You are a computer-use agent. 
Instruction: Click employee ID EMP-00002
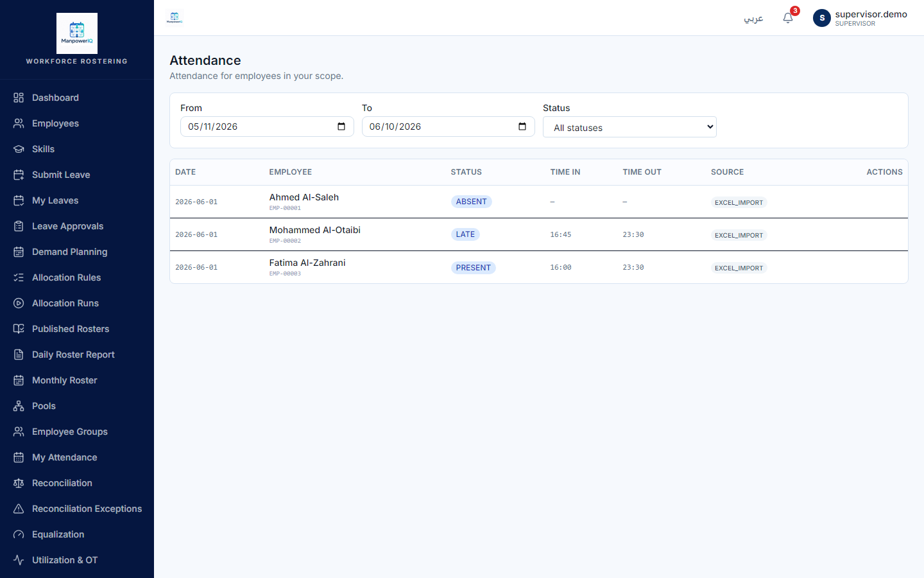click(285, 241)
